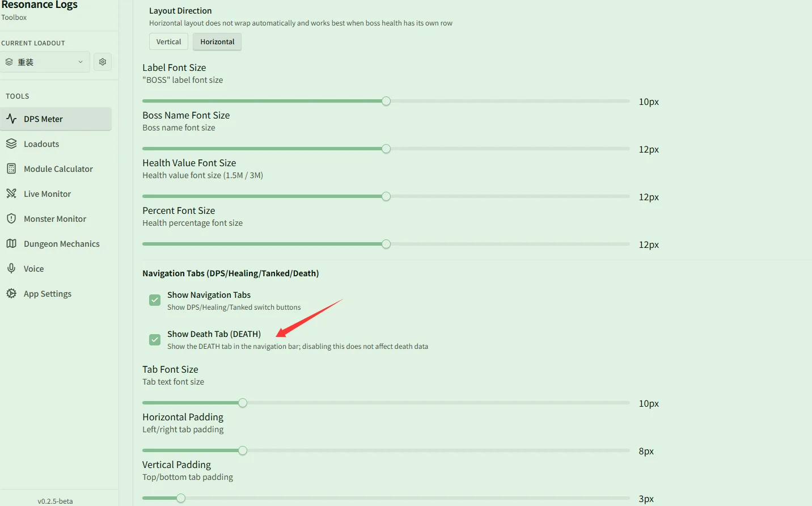This screenshot has height=506, width=812.
Task: Click the Vertical Padding slider handle
Action: coord(181,498)
